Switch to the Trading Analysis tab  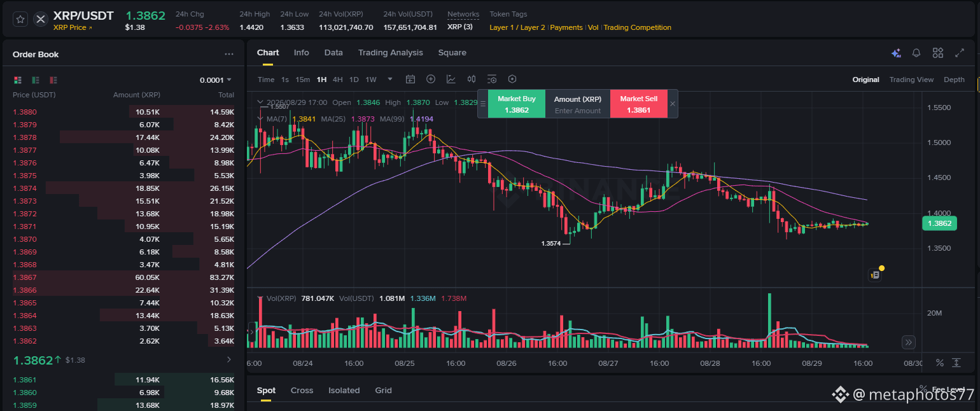pos(390,53)
